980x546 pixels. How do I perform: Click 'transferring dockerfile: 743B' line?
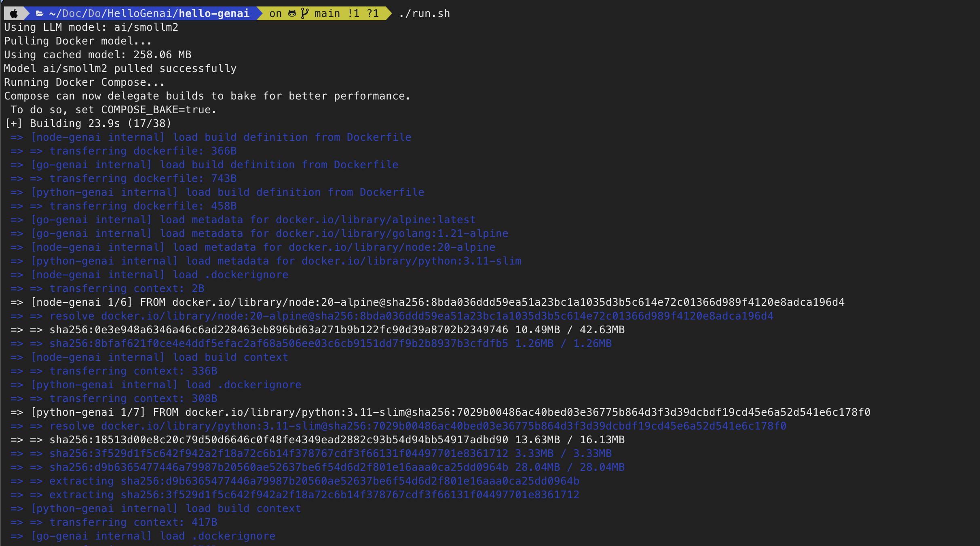123,179
